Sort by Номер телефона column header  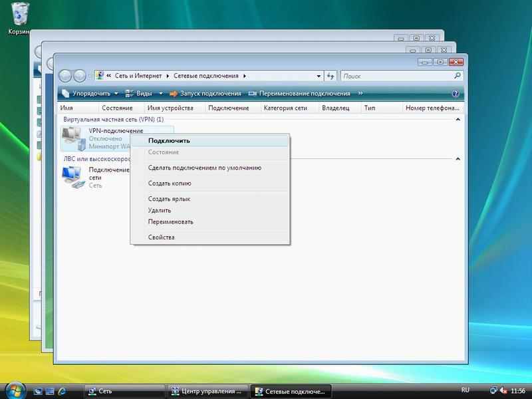coord(433,108)
